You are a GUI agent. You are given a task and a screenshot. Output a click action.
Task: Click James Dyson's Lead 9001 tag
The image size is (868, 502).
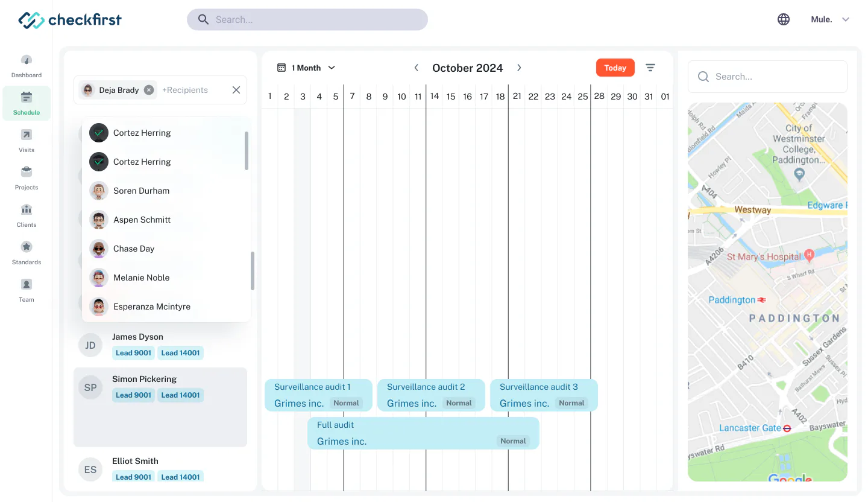tap(133, 353)
